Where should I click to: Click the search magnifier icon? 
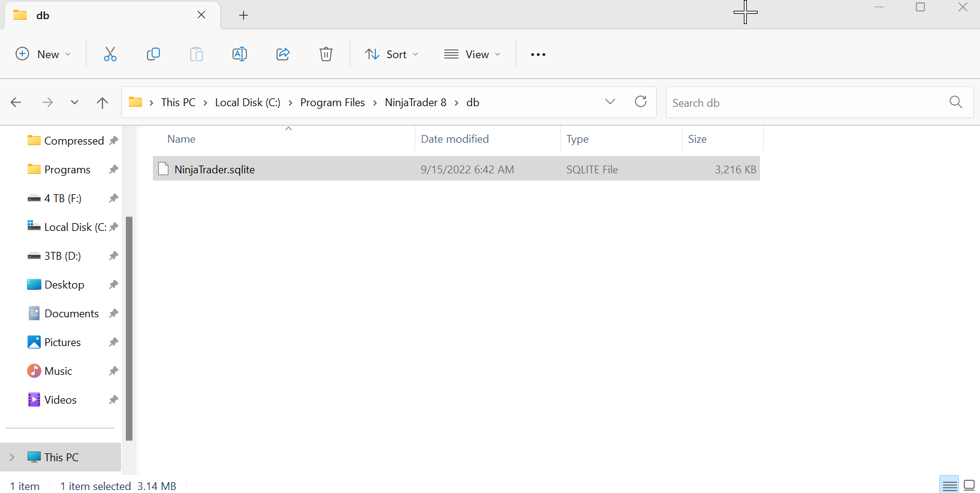tap(956, 102)
